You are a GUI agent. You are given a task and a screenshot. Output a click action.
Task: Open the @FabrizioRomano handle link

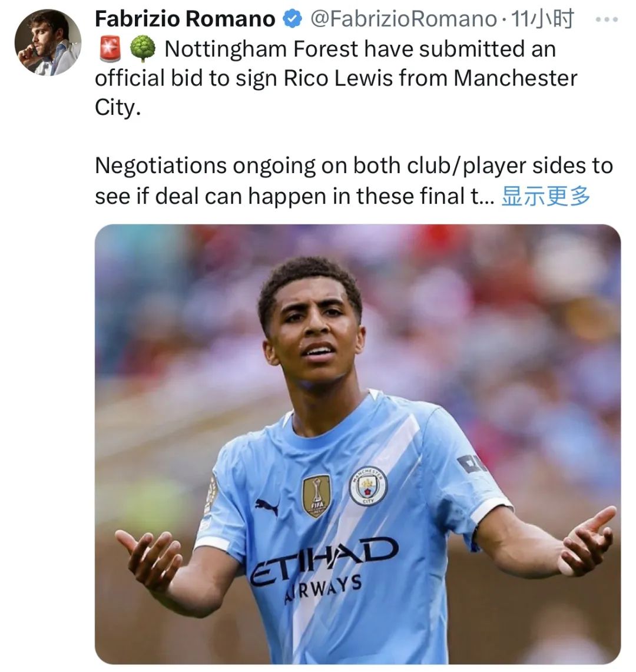(x=403, y=19)
